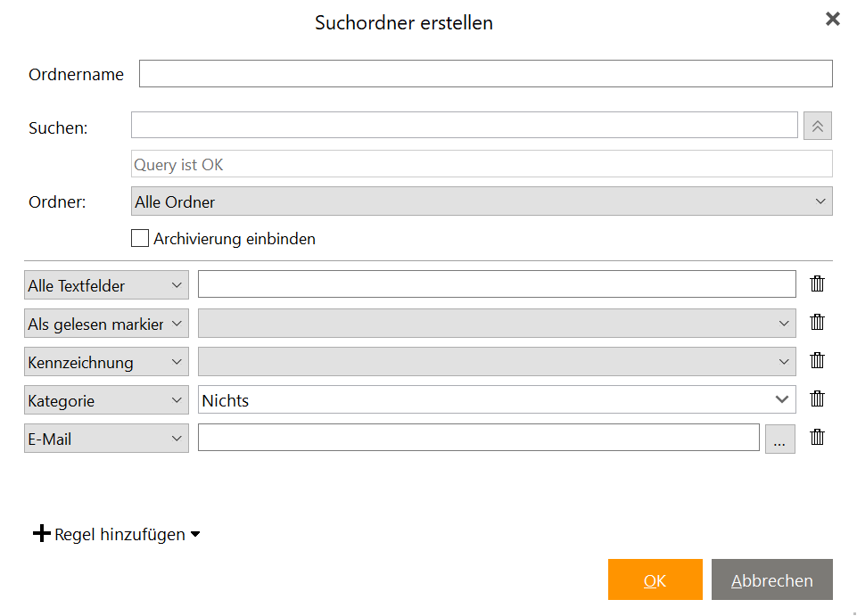857x616 pixels.
Task: Expand the Kategorie value dropdown showing Nichts
Action: pos(496,399)
